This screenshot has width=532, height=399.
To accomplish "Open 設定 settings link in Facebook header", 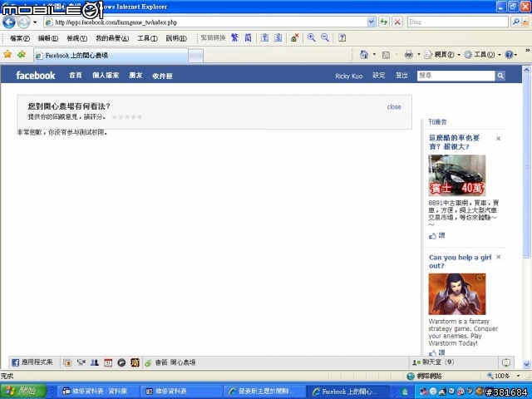I will pyautogui.click(x=379, y=76).
